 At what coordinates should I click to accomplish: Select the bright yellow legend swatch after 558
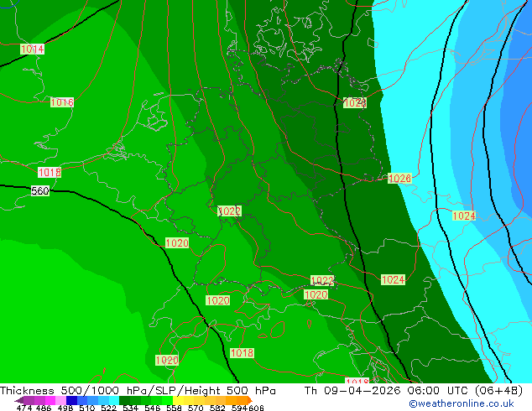tap(178, 400)
